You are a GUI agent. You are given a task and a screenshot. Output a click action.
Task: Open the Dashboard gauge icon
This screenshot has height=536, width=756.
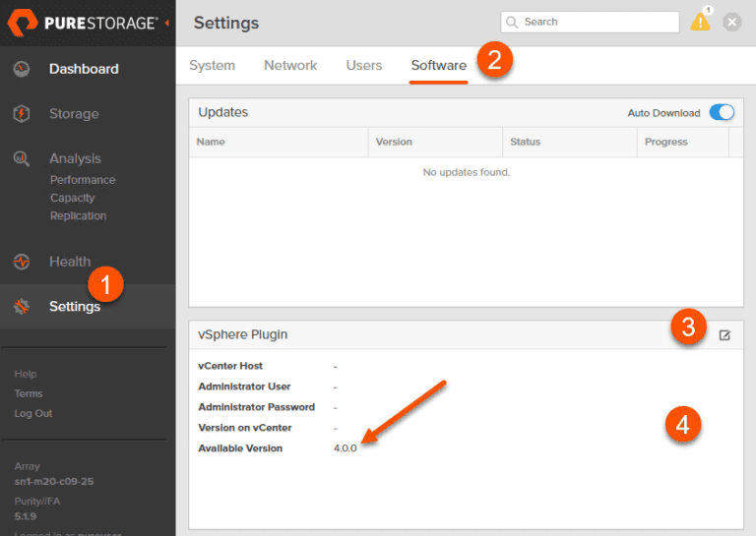22,69
